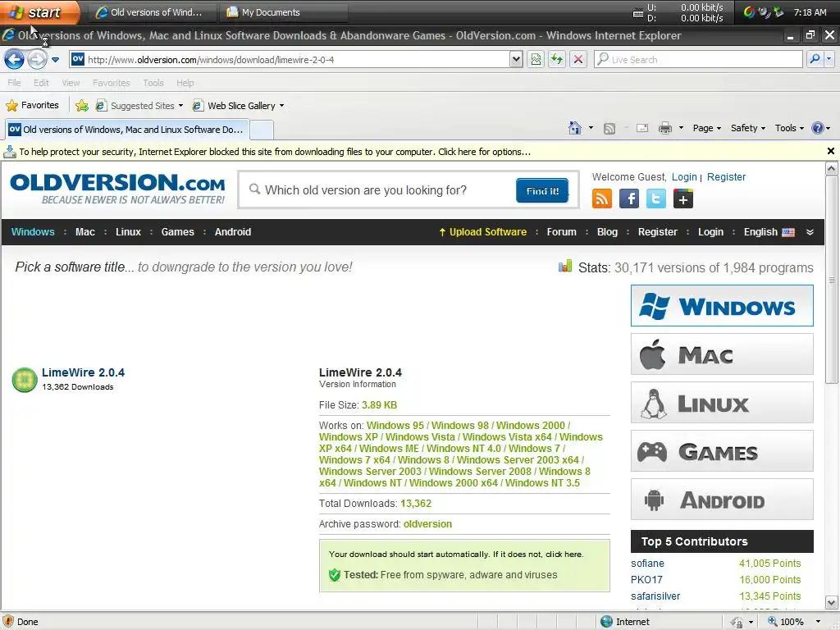The image size is (840, 630).
Task: Open the Safety menu dropdown
Action: (x=748, y=128)
